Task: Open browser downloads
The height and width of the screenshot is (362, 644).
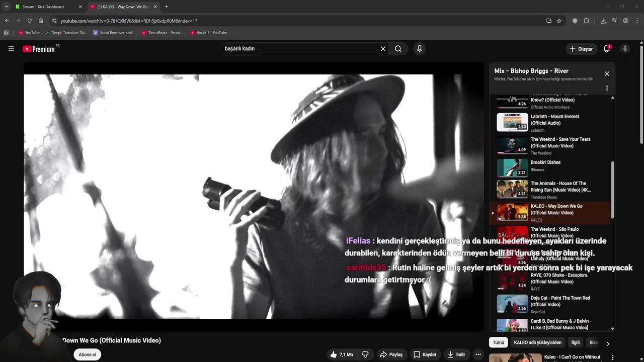Action: 603,21
